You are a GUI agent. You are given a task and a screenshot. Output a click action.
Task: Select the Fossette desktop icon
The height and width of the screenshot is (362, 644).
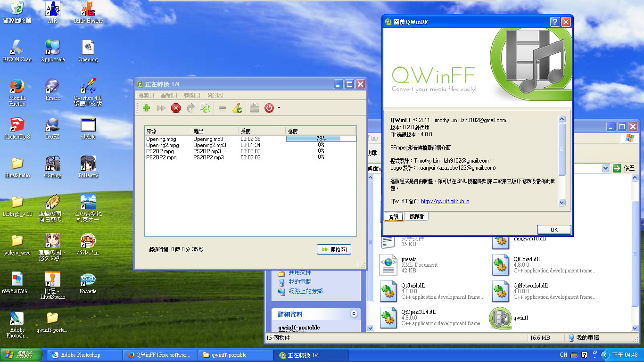[x=88, y=283]
